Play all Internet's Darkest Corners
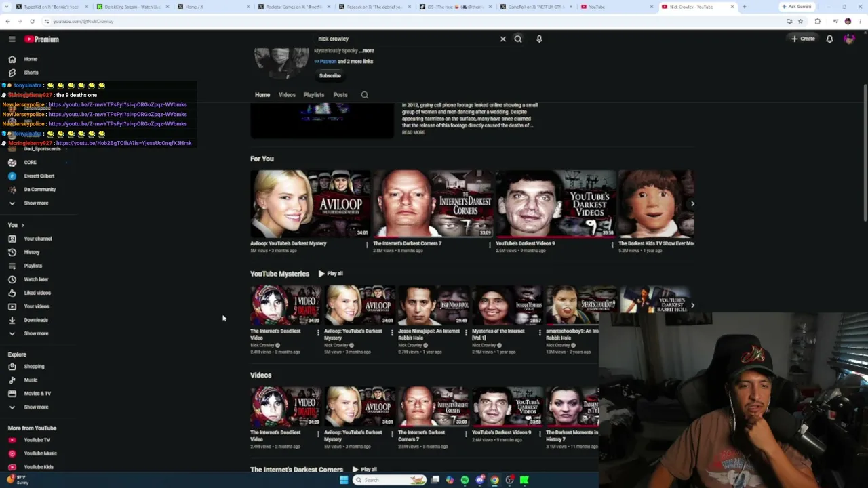Viewport: 868px width, 488px height. [x=365, y=469]
